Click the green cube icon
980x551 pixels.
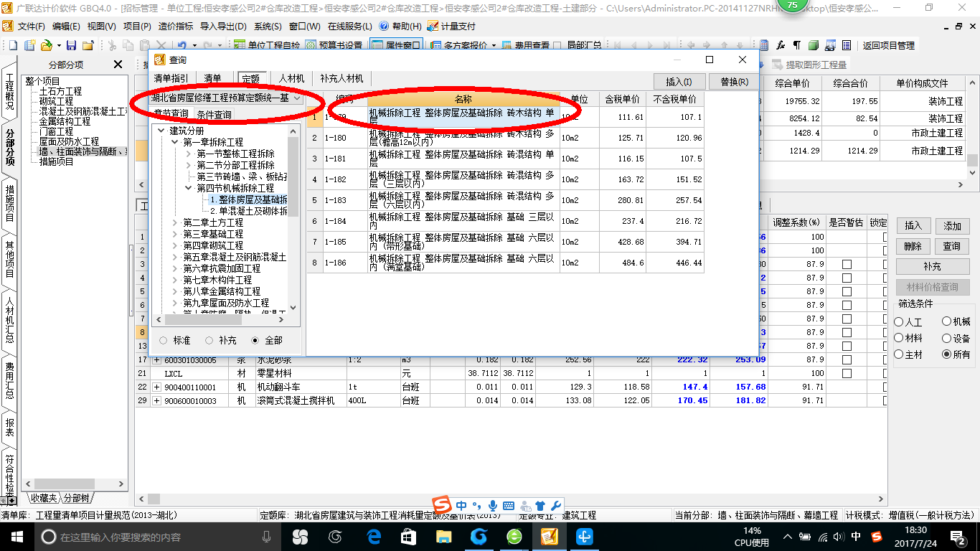(814, 45)
